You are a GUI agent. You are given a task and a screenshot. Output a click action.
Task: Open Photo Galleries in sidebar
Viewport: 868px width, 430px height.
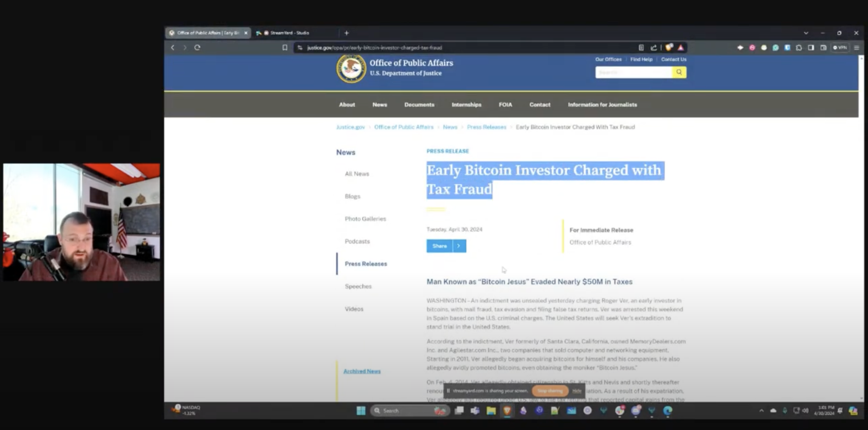365,219
